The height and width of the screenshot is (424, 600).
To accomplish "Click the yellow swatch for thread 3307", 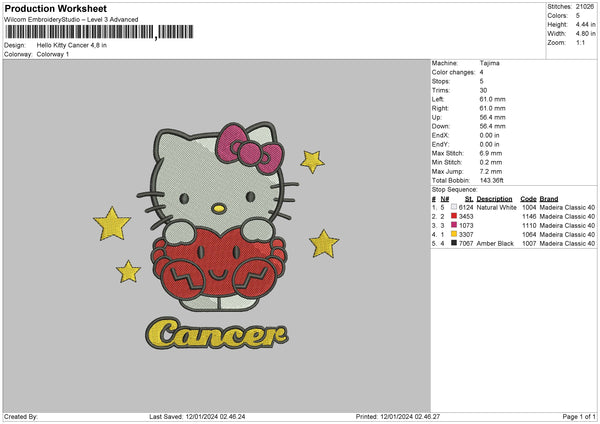I will pos(454,234).
